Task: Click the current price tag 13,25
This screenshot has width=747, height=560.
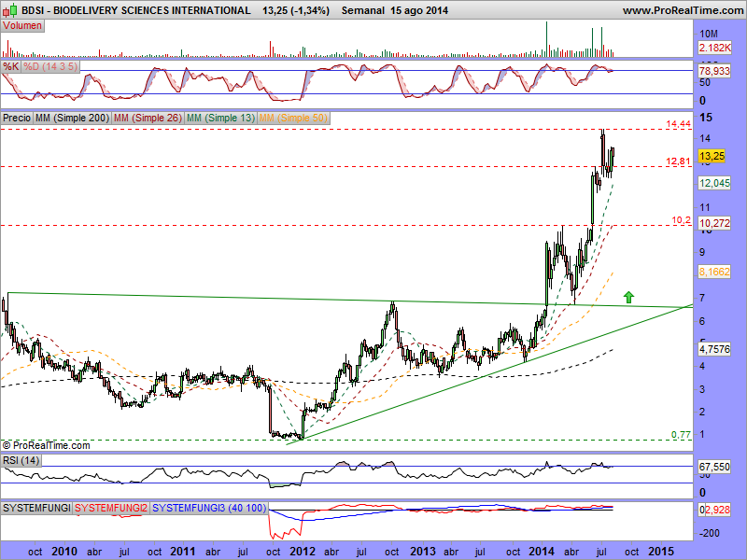Action: (712, 156)
